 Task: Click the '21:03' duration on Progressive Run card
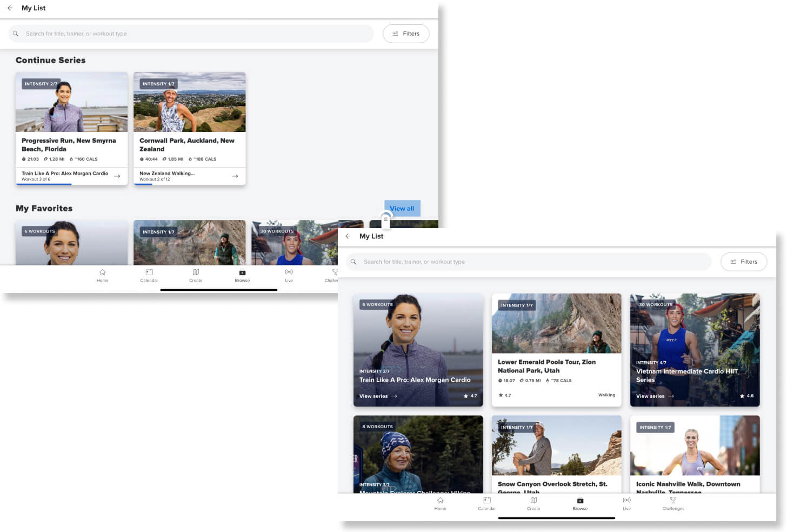30,159
